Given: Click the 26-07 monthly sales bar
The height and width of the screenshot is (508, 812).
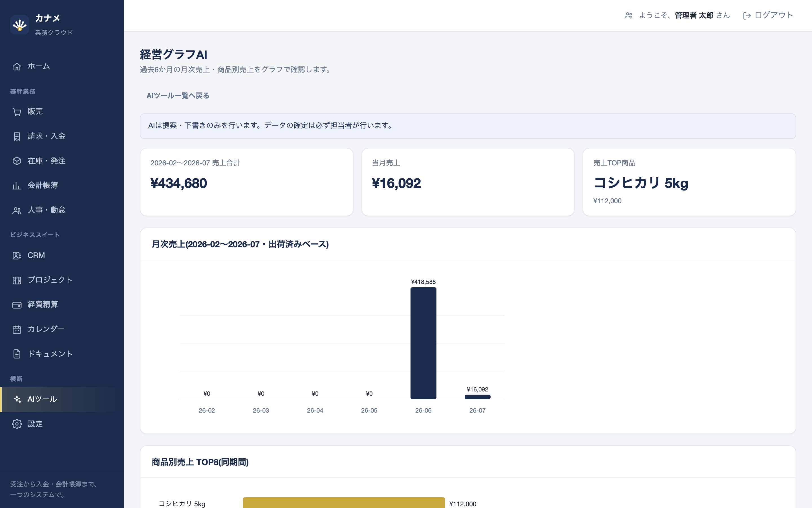Looking at the screenshot, I should [477, 397].
